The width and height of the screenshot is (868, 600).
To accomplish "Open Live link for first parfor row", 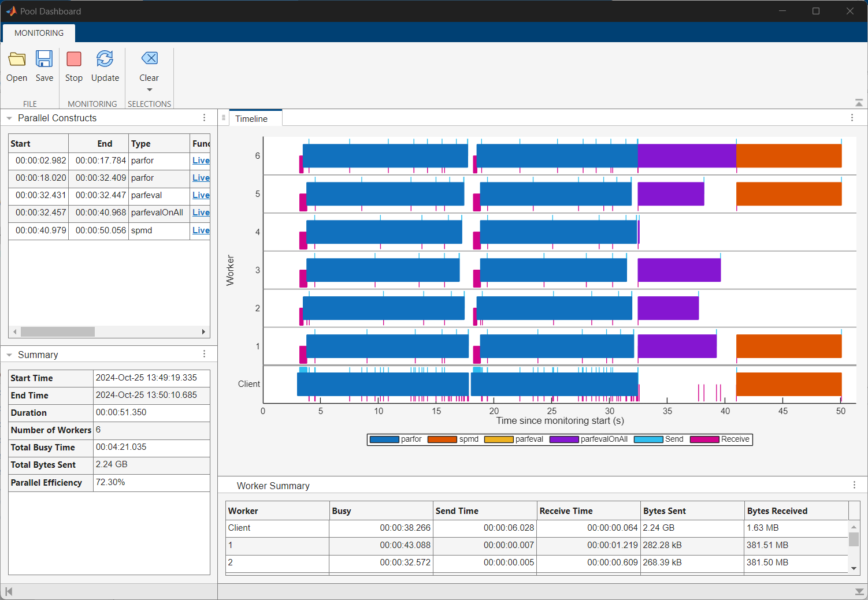I will 201,161.
